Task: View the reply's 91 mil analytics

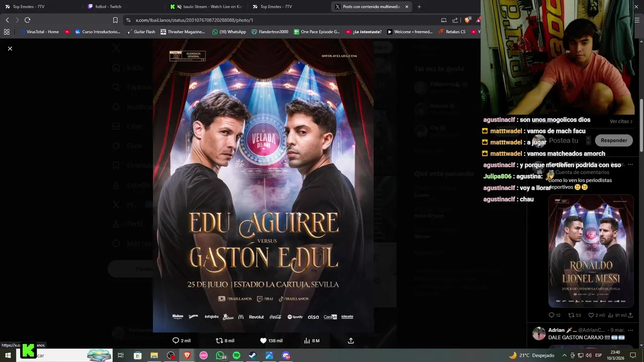Action: click(617, 315)
